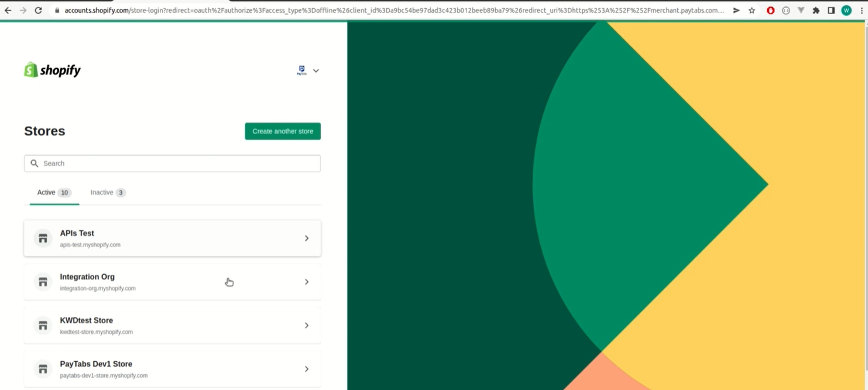Viewport: 868px width, 390px height.
Task: Click the Shopify logo
Action: [x=52, y=70]
